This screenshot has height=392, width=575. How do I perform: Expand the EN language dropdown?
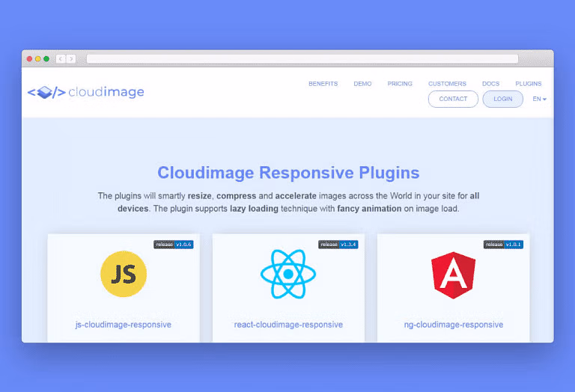coord(539,99)
